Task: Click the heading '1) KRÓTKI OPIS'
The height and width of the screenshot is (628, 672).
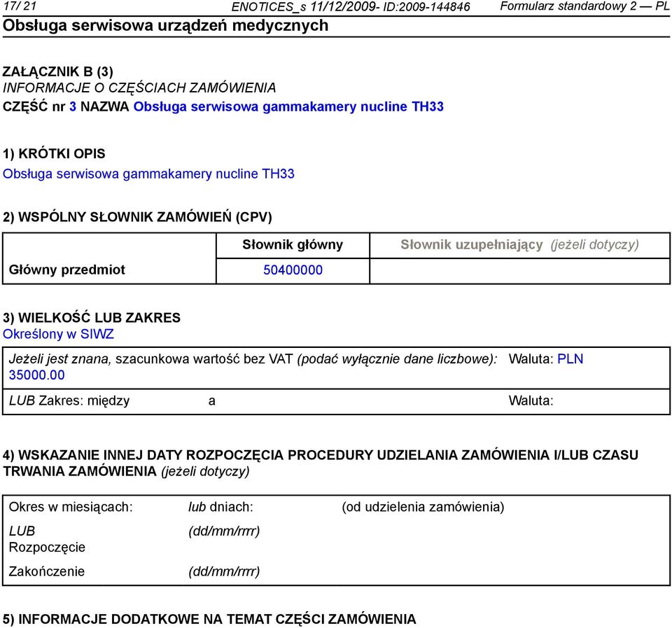Action: coord(54,153)
